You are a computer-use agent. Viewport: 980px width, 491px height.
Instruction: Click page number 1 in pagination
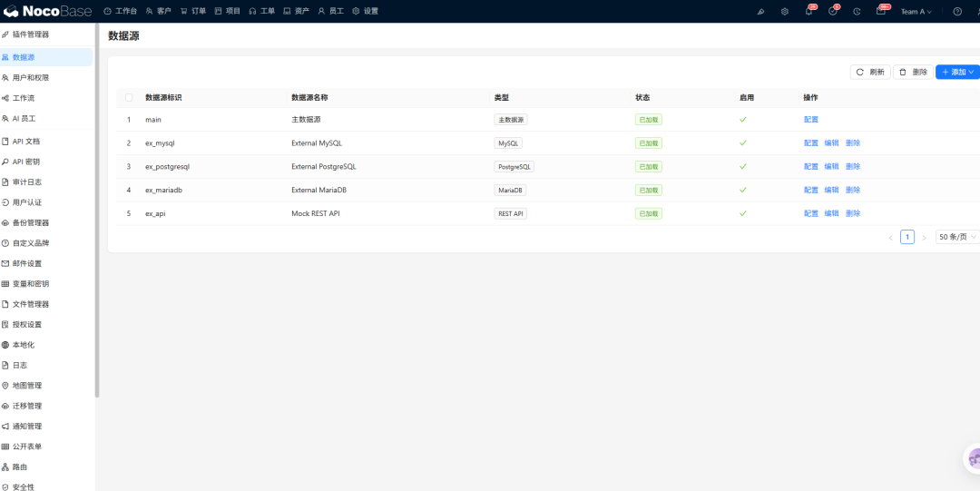pyautogui.click(x=906, y=237)
